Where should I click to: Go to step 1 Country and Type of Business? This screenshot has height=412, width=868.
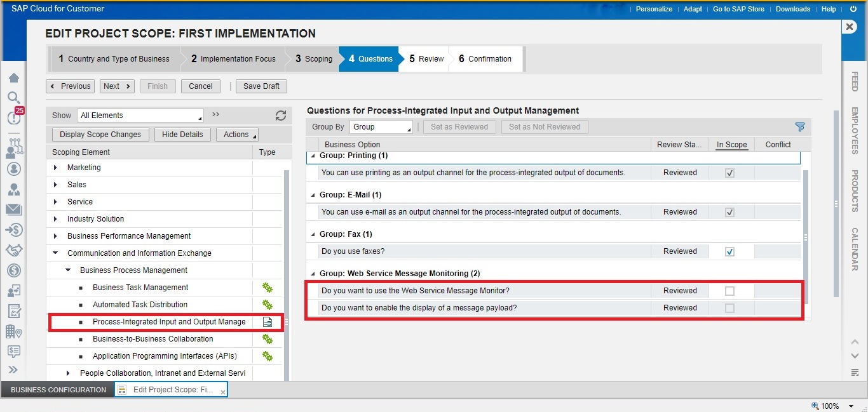point(114,59)
